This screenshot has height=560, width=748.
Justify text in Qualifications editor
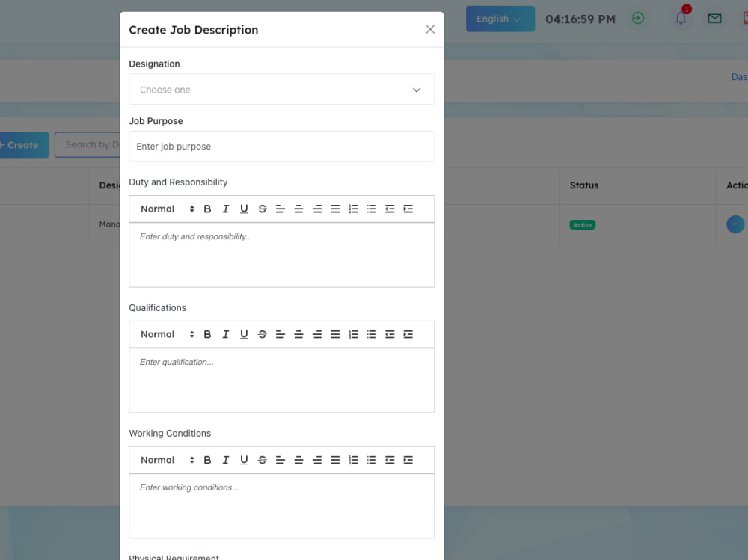(335, 334)
